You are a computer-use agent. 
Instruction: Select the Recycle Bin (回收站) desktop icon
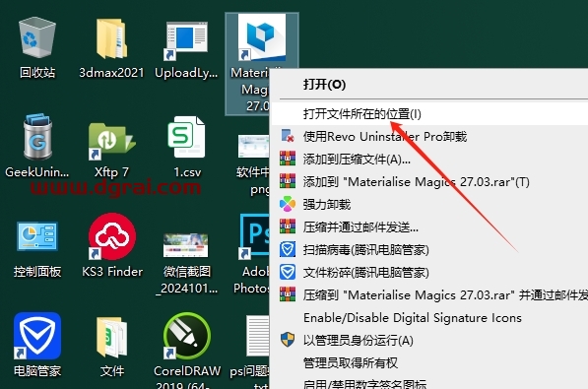point(36,37)
